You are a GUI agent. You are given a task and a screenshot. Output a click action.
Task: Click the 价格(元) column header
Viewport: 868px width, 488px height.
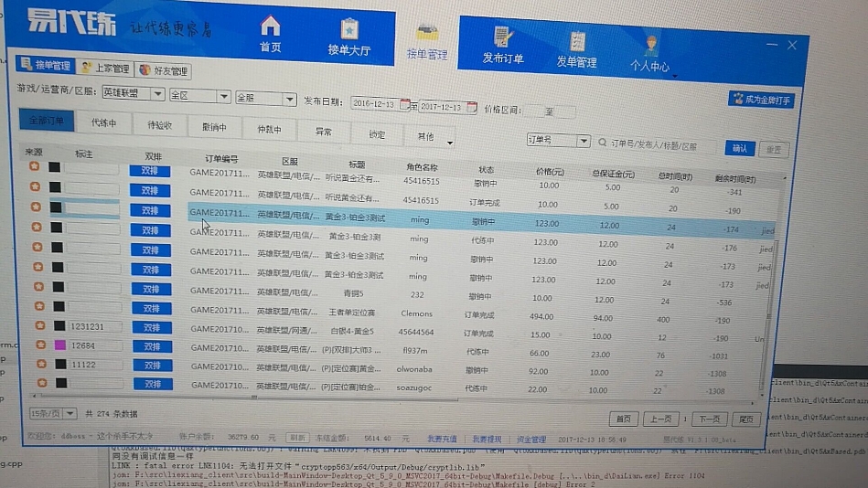point(549,172)
